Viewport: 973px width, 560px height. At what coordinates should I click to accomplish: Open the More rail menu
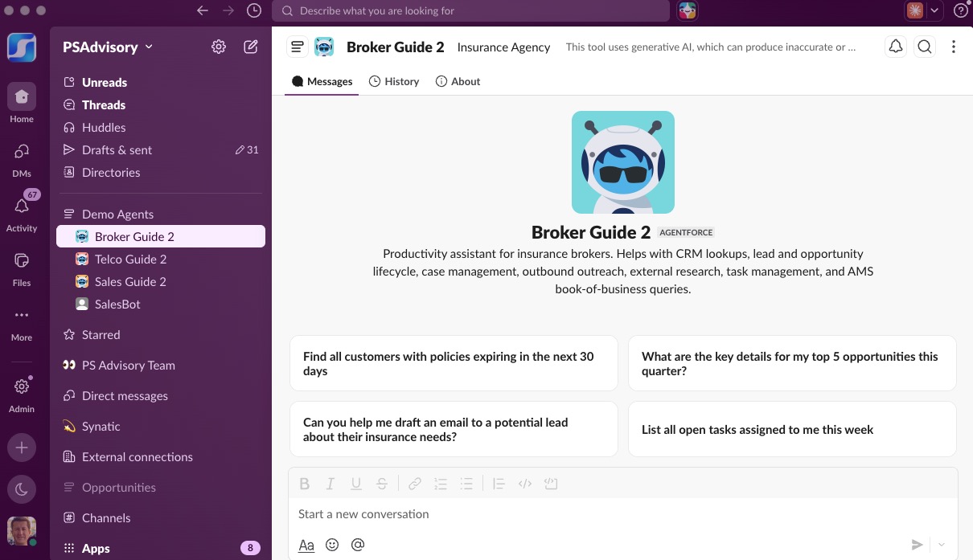pyautogui.click(x=22, y=322)
